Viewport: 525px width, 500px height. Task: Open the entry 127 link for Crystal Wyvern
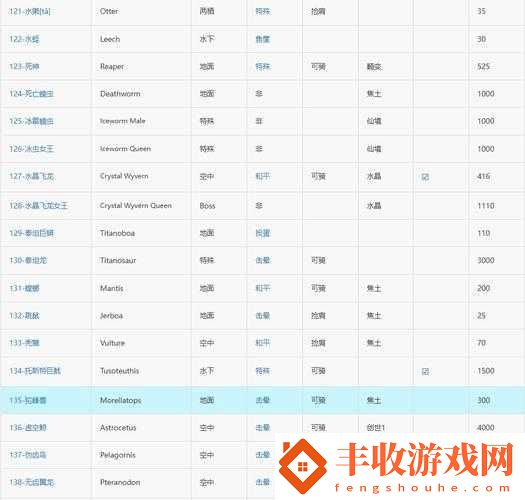point(31,176)
